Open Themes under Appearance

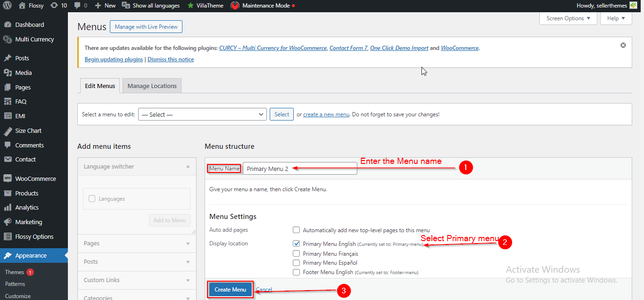[15, 272]
